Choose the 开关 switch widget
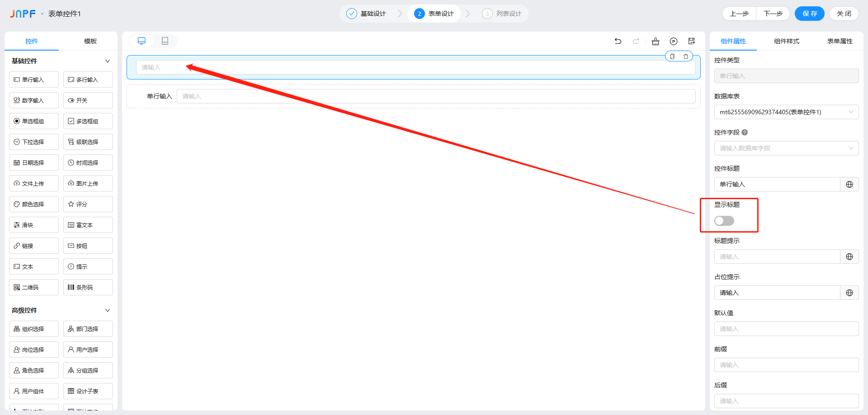The width and height of the screenshot is (868, 415). click(88, 100)
